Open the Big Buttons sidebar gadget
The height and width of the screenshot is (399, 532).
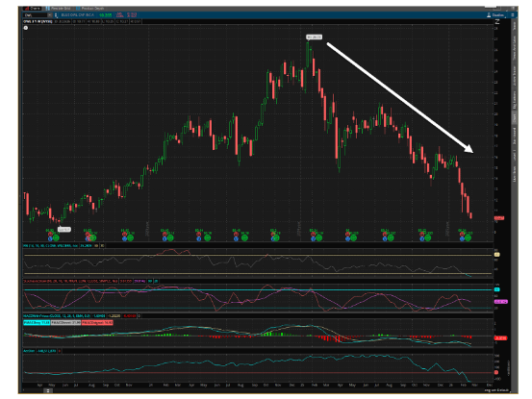(515, 100)
